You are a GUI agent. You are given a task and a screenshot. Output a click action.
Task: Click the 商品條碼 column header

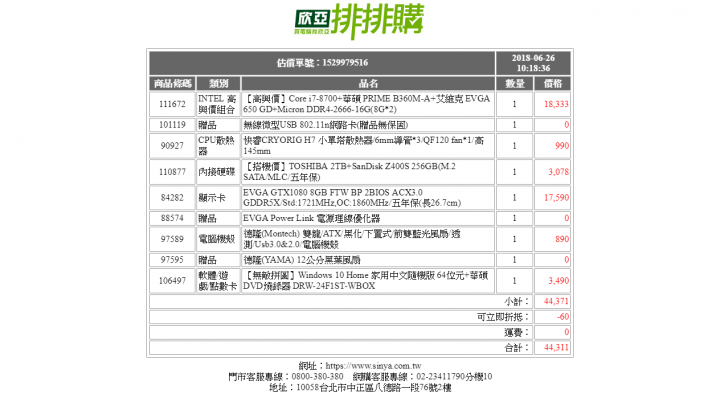tap(172, 84)
